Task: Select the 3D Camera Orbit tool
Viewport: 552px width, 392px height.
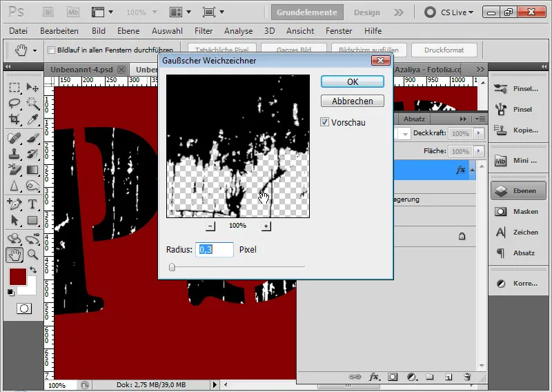Action: click(x=32, y=238)
